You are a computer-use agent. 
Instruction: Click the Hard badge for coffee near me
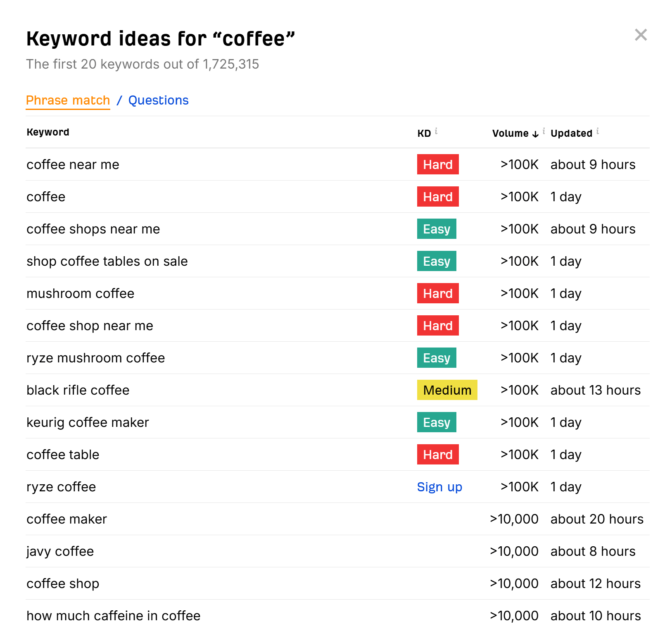(x=438, y=164)
